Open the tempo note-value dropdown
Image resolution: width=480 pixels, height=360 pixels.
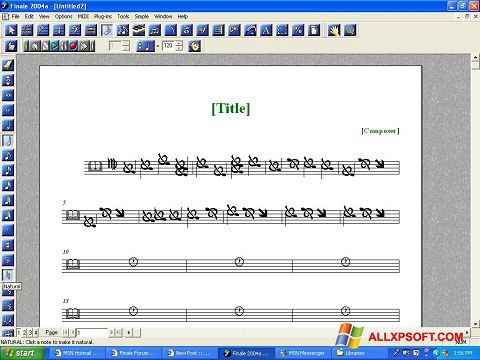[146, 46]
